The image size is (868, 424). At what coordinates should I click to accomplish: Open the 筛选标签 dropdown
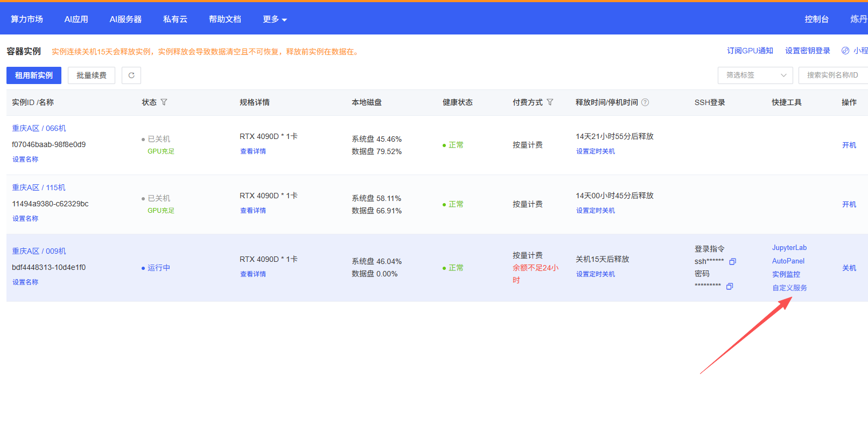(755, 75)
